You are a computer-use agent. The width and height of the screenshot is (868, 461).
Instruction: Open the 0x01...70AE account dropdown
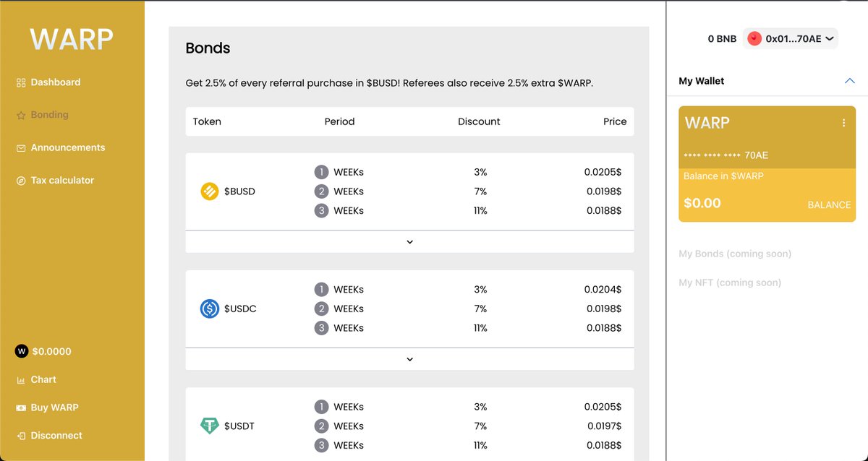click(x=791, y=38)
